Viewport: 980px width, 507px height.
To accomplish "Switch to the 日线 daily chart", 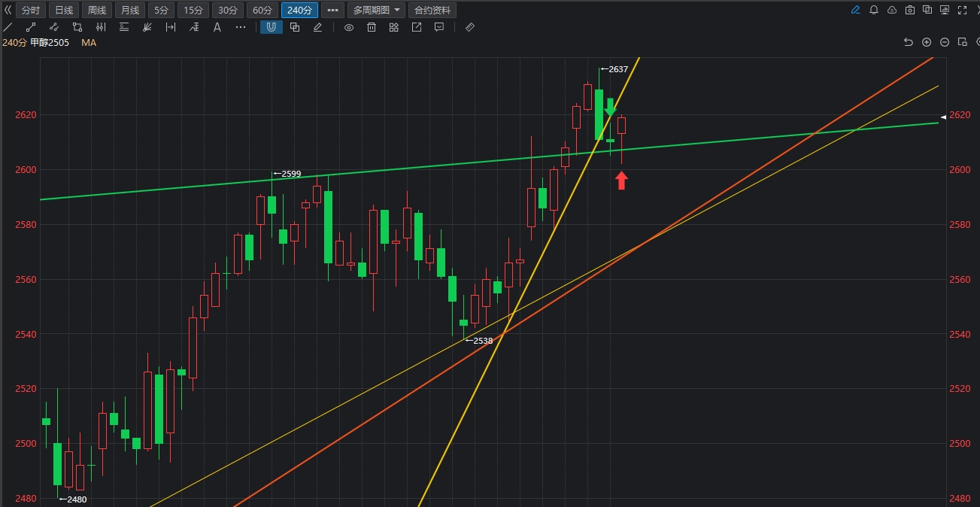I will (64, 11).
